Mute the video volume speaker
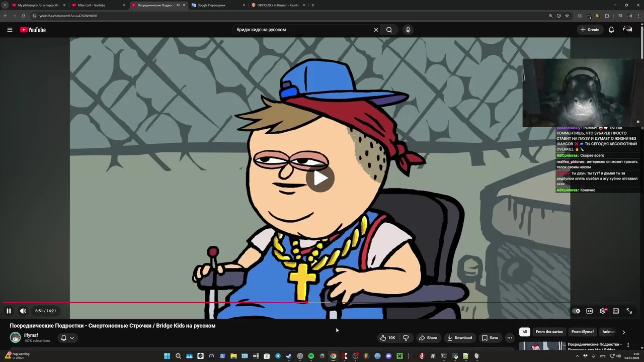 click(x=23, y=311)
